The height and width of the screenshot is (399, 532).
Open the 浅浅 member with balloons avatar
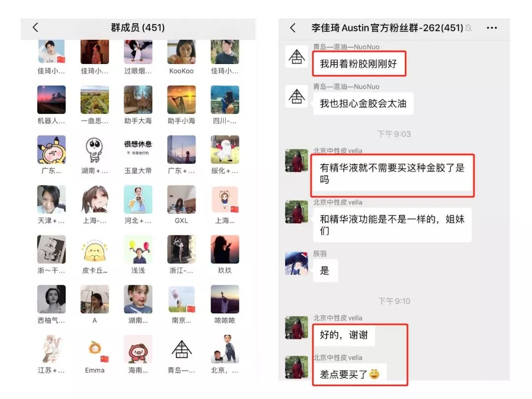pos(138,249)
